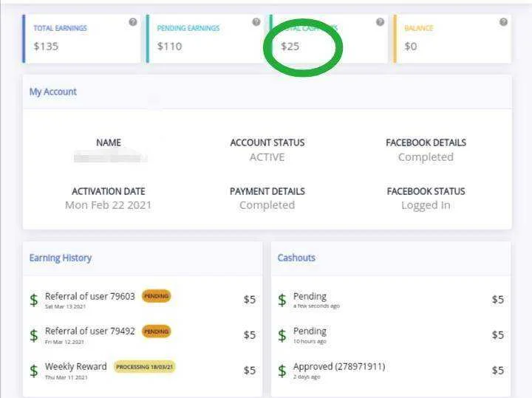Screen dimensions: 532x398
Task: Click dollar icon beside Referral of user 79603
Action: (x=34, y=300)
